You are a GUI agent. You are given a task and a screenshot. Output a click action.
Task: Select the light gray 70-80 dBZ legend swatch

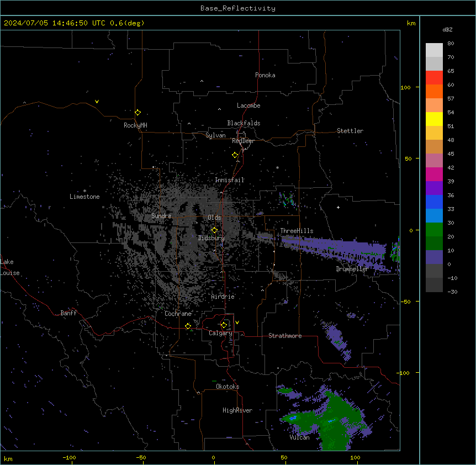tap(434, 50)
